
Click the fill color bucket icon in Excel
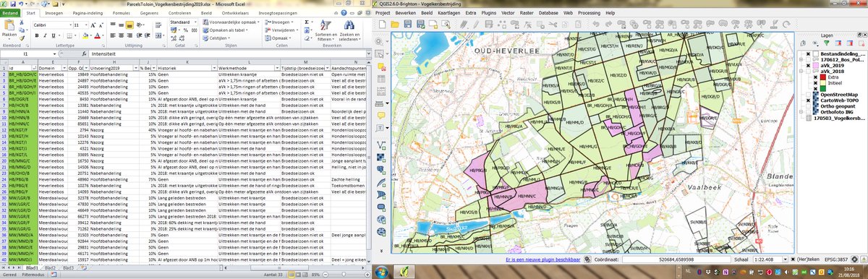(85, 35)
